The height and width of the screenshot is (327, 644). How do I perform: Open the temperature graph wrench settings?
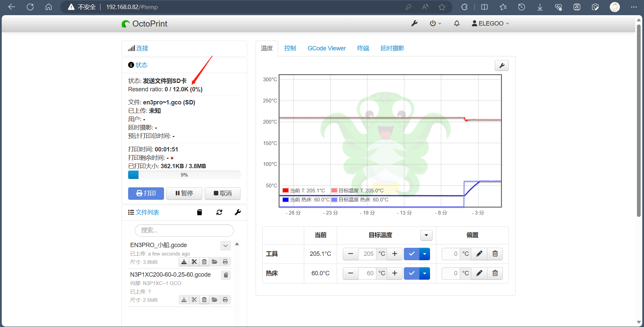point(501,65)
